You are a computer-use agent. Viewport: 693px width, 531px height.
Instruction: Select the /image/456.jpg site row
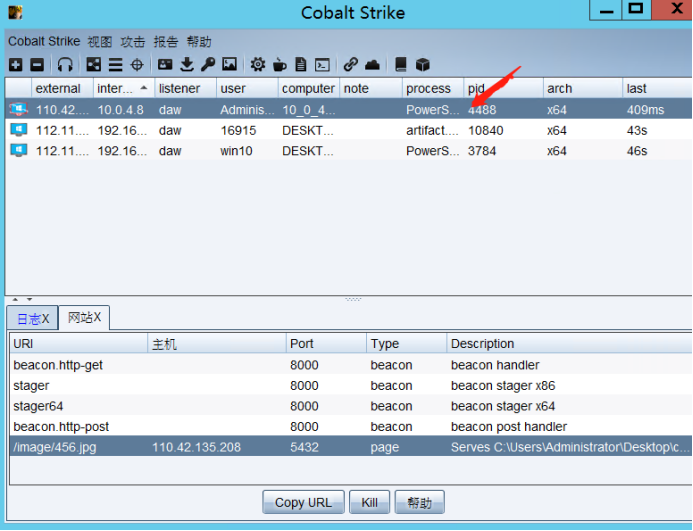tap(351, 447)
